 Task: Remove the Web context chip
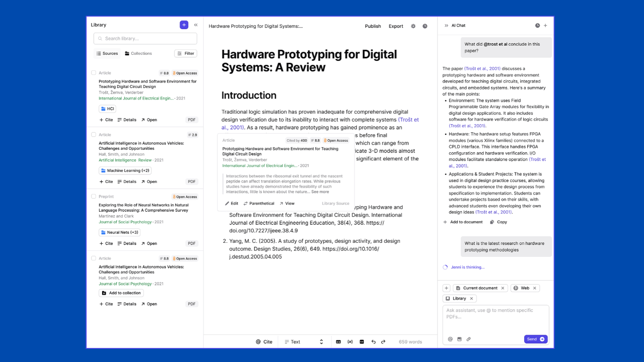(534, 288)
